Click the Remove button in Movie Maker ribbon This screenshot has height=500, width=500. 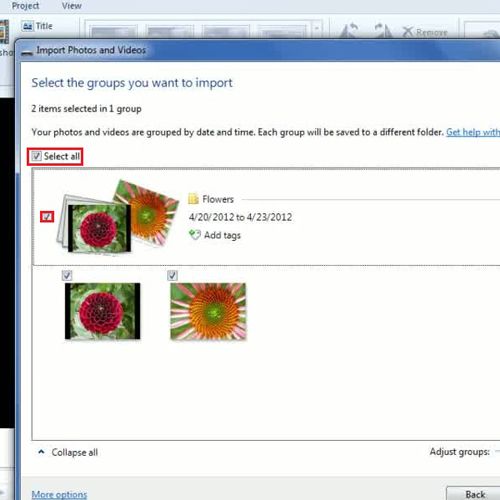point(425,32)
